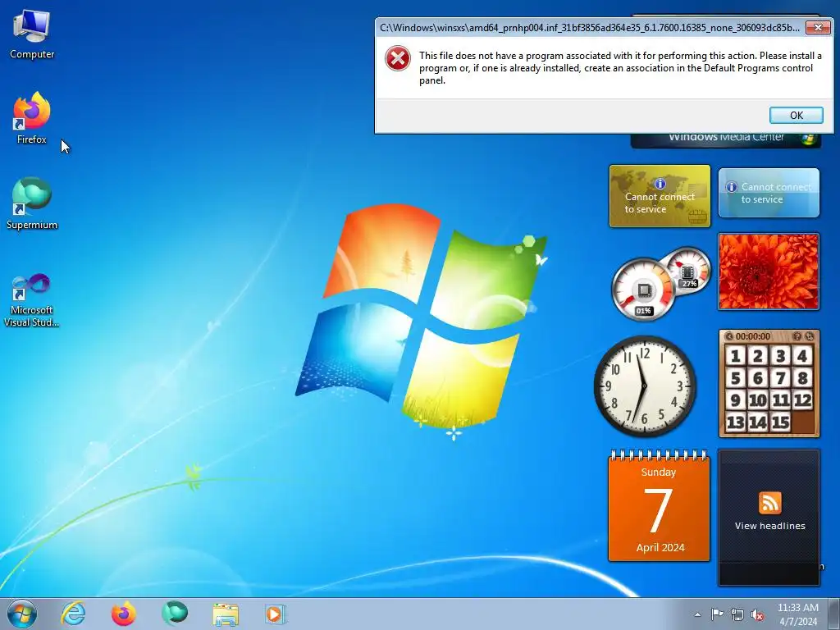Select the Computer desktop icon
Image resolution: width=840 pixels, height=630 pixels.
(x=32, y=34)
